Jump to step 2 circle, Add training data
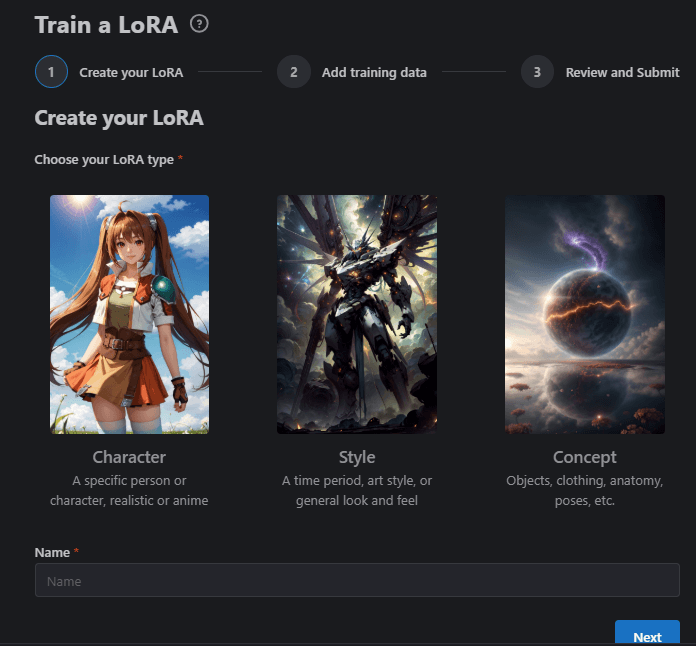The image size is (696, 646). click(294, 71)
